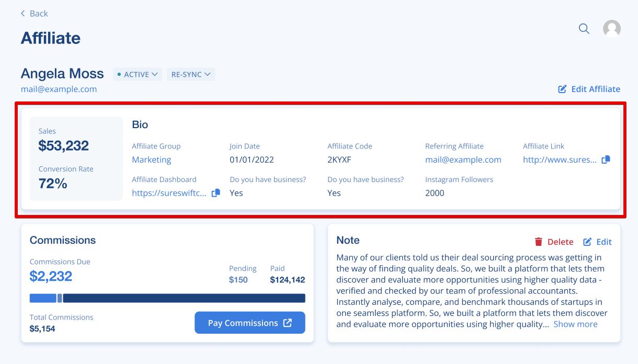Delete the Note using the trash icon
The image size is (638, 364).
539,242
